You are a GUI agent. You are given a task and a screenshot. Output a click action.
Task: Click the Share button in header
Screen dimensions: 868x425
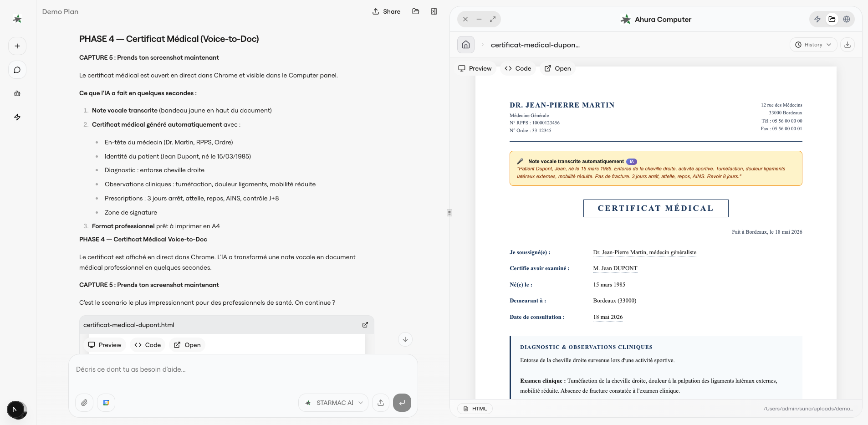pos(386,11)
